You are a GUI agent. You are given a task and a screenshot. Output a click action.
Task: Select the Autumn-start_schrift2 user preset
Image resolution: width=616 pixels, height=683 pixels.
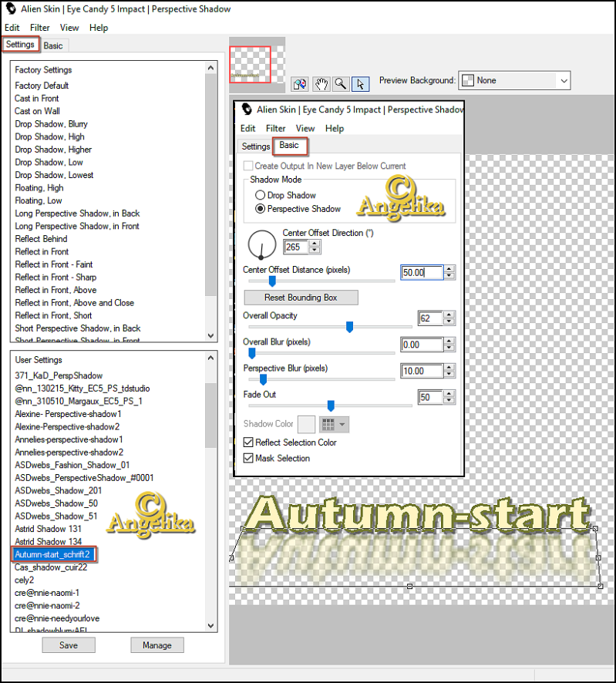pyautogui.click(x=52, y=554)
